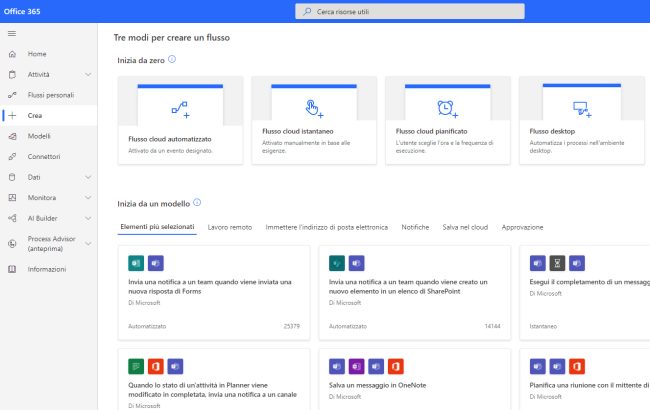Click the AI Builder icon

click(12, 218)
